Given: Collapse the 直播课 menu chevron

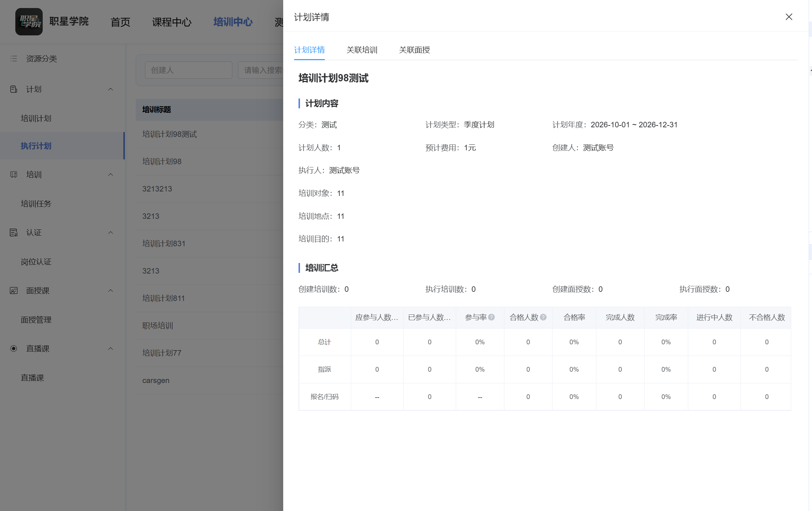Looking at the screenshot, I should pyautogui.click(x=111, y=349).
